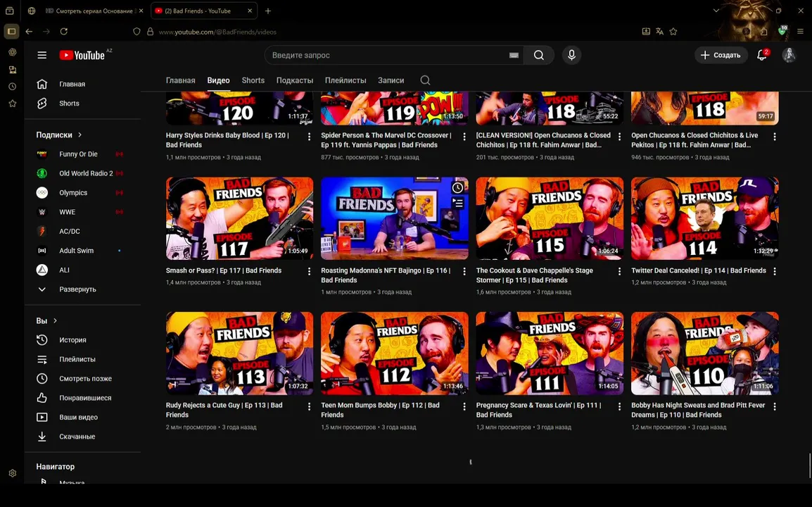Open browser settings gear in left sidebar
The width and height of the screenshot is (812, 507).
coord(13,473)
